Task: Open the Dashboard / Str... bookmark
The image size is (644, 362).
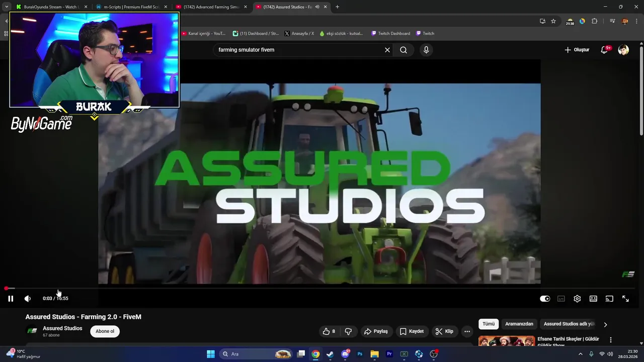Action: 256,34
